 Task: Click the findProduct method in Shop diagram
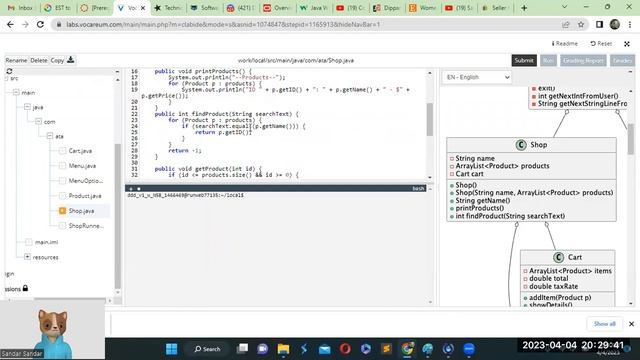coord(510,216)
